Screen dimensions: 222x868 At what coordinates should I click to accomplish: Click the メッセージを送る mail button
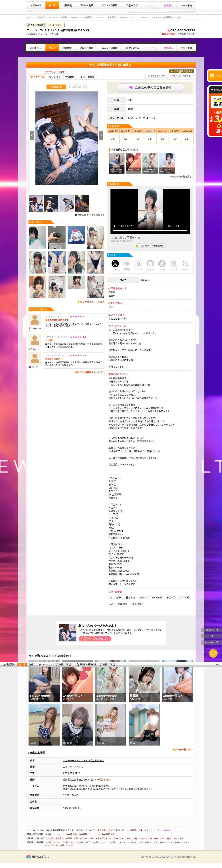(x=181, y=76)
